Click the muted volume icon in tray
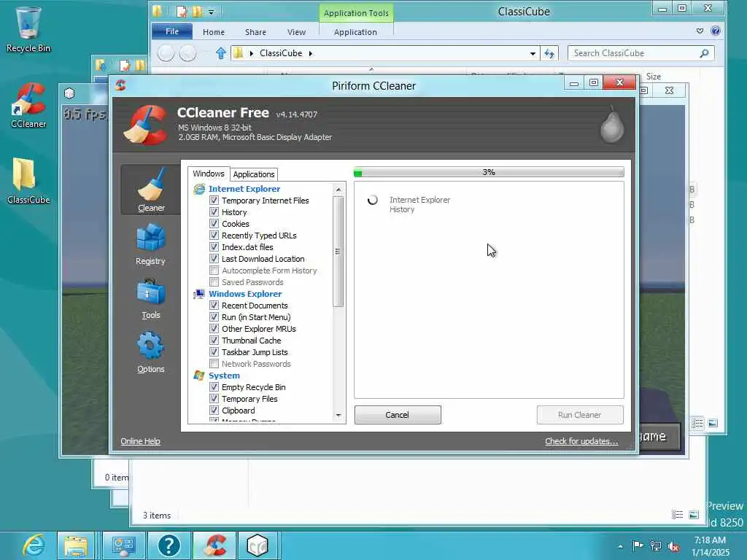The width and height of the screenshot is (747, 560). 673,547
